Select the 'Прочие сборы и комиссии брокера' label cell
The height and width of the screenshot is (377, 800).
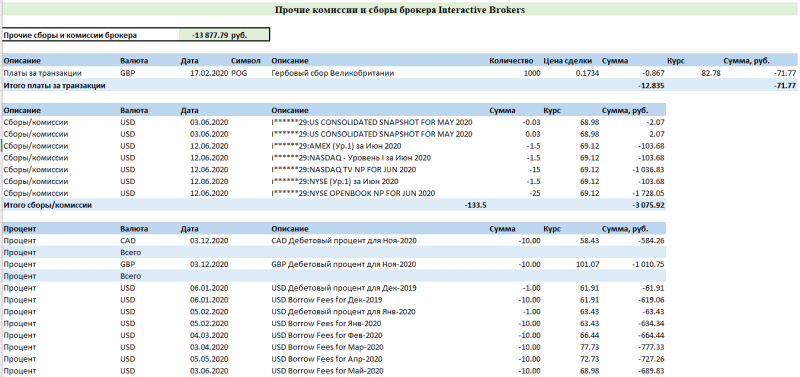point(91,35)
